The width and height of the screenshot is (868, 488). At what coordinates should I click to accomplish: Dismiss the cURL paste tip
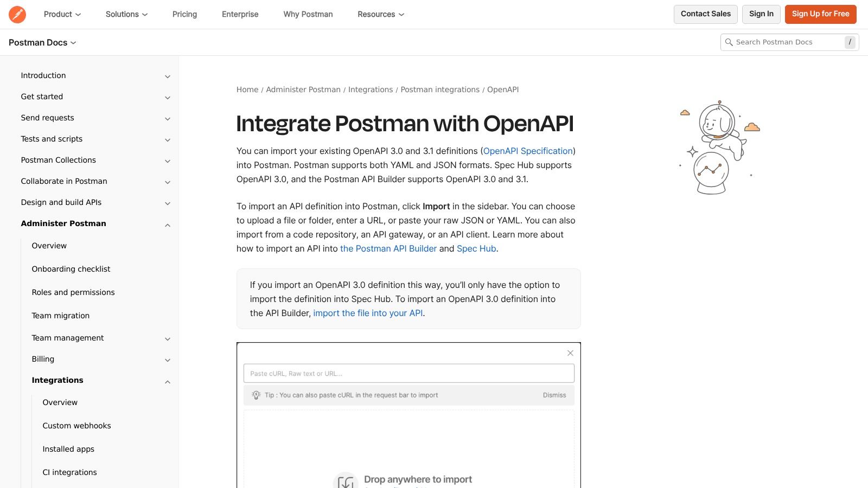pos(554,395)
